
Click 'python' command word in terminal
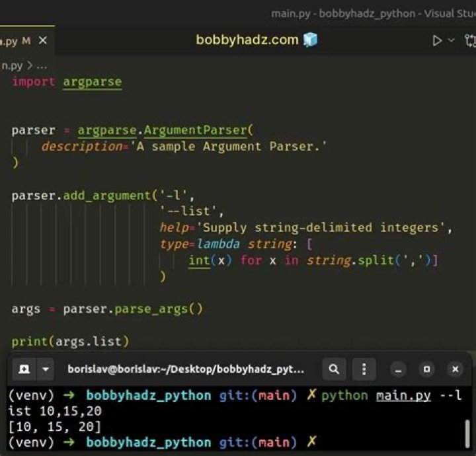pos(344,396)
